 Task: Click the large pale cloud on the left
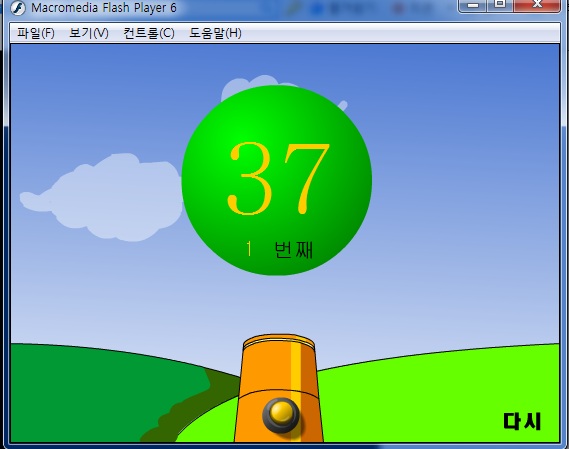tap(103, 197)
